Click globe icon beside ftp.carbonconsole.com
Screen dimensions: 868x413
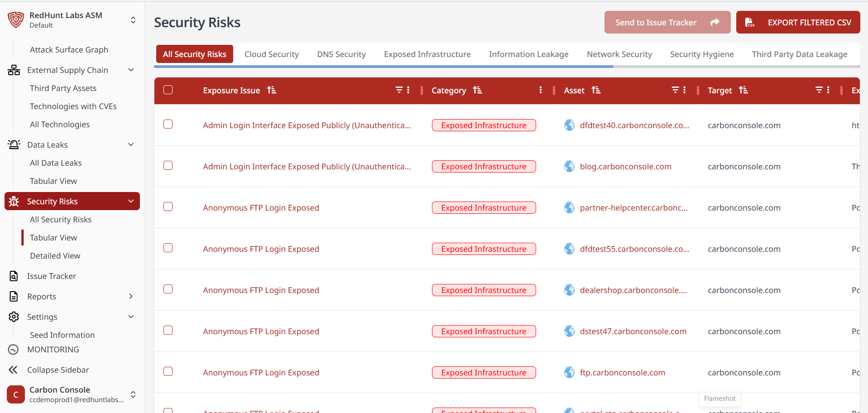570,372
